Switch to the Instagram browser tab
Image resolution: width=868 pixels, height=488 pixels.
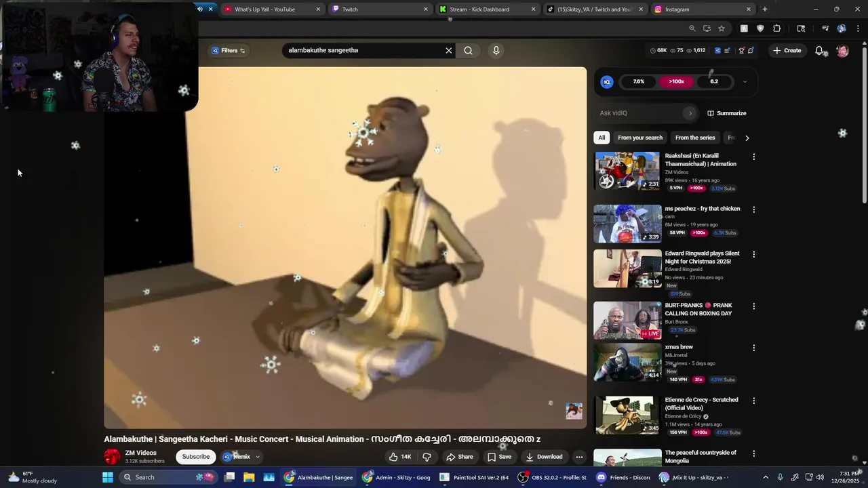703,9
